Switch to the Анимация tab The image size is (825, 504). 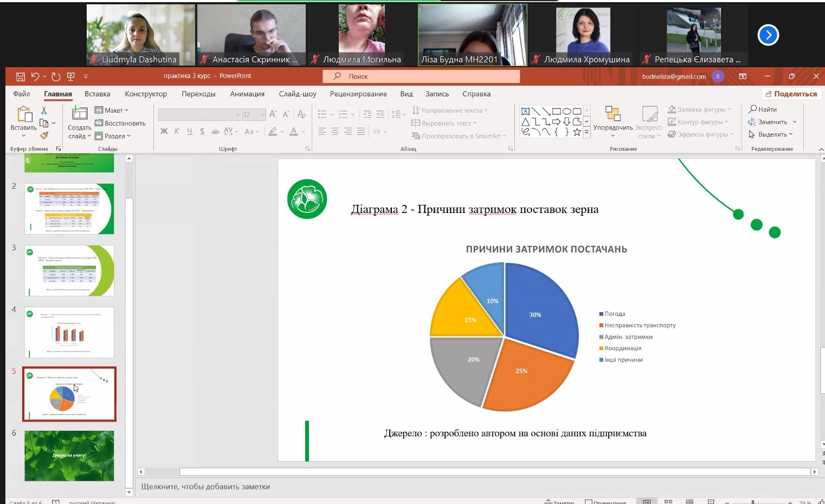tap(247, 94)
